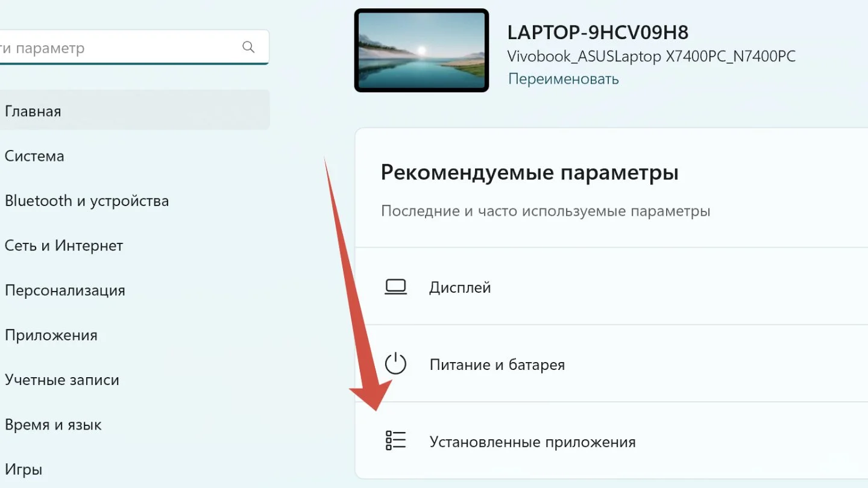
Task: Open the Дисплей recommended setting
Action: [x=611, y=287]
